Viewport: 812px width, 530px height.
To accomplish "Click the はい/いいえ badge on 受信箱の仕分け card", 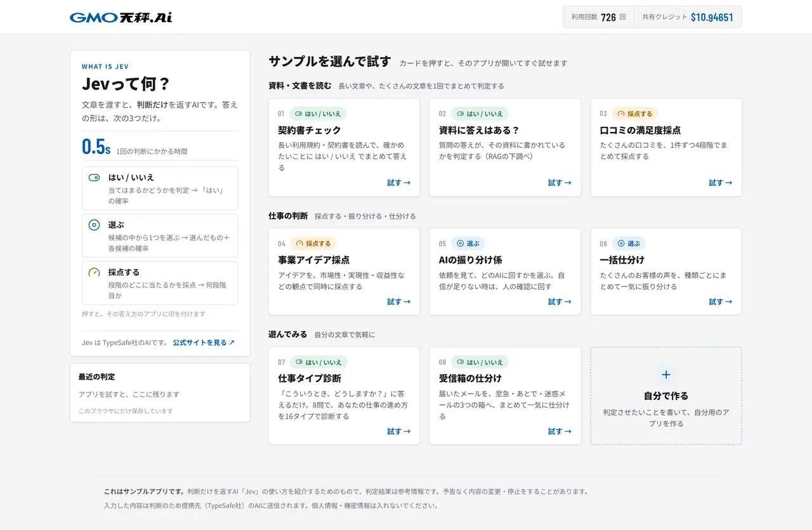I will (480, 362).
